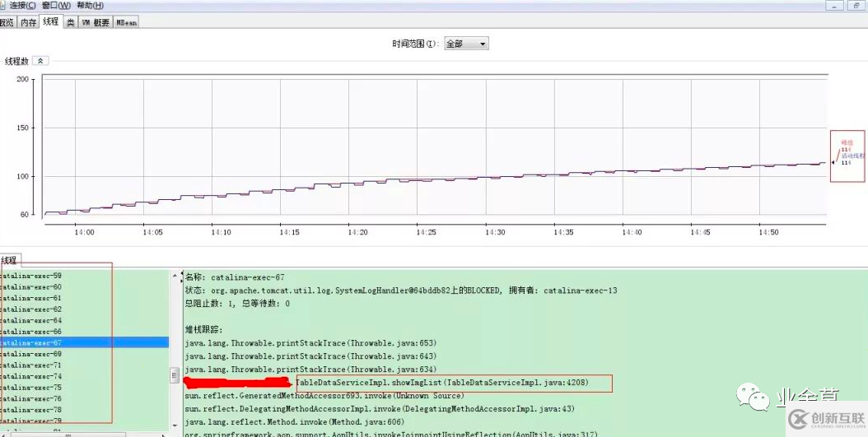Screen dimensions: 868x437
Task: Switch to the VM 概要 tab
Action: pos(96,23)
